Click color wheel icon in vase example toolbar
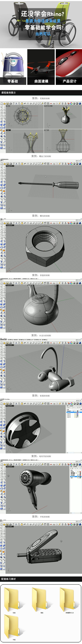This screenshot has width=82, height=644. (71, 103)
